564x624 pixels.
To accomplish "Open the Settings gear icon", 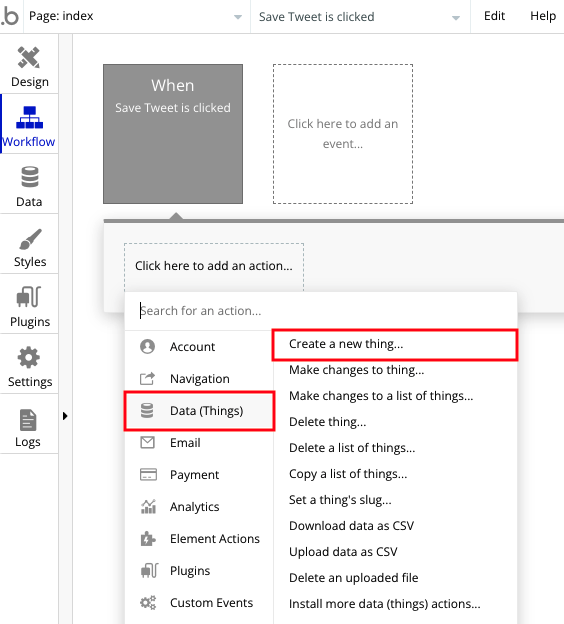I will pyautogui.click(x=29, y=357).
